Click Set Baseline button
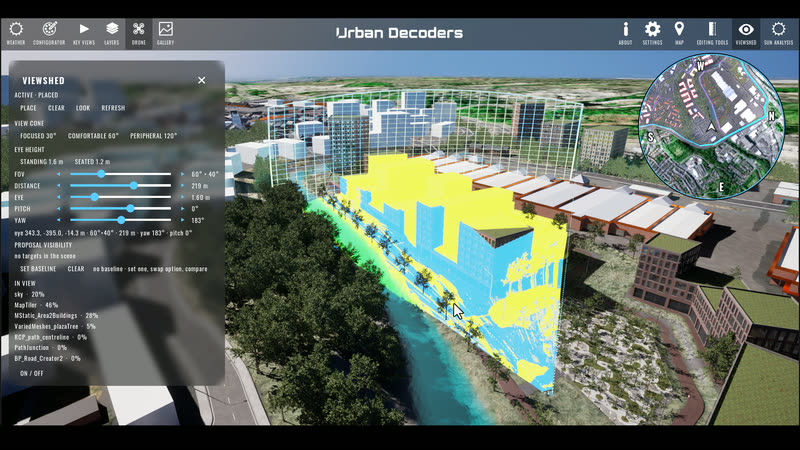 (38, 269)
